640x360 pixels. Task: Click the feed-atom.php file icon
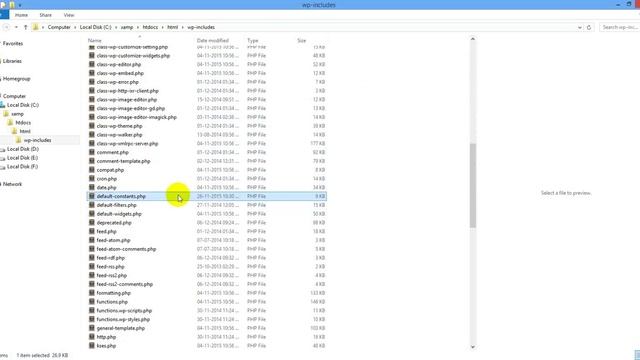click(x=92, y=240)
